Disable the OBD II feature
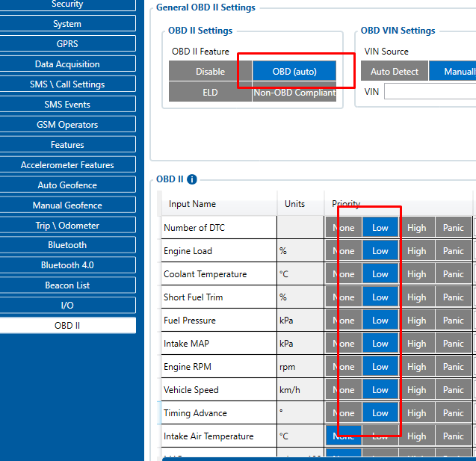This screenshot has width=476, height=461. tap(210, 72)
